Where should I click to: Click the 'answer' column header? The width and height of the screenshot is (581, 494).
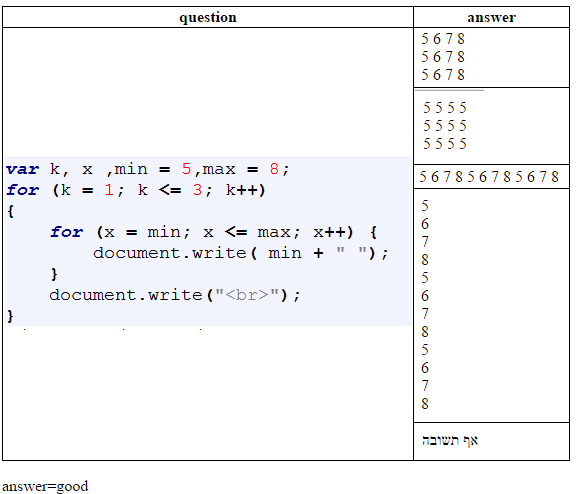(x=491, y=17)
